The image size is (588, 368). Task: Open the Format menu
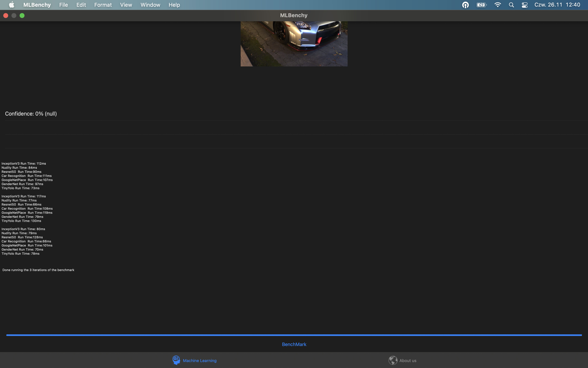(x=103, y=5)
